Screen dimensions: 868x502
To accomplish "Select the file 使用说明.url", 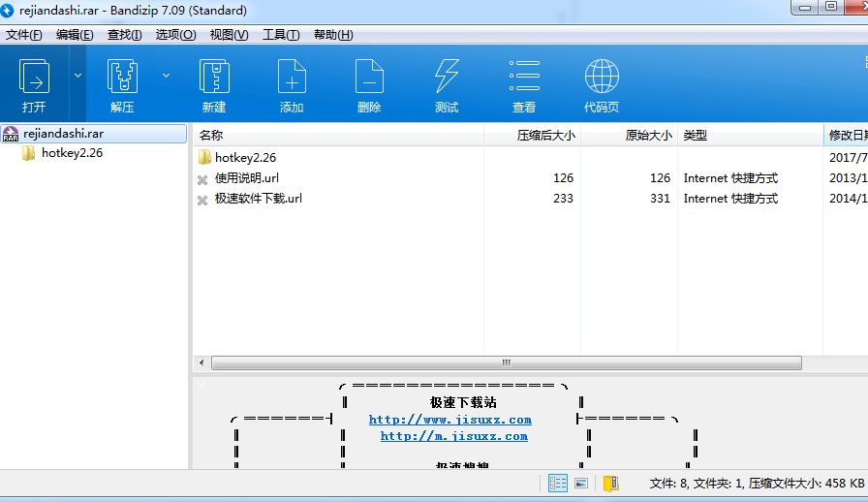I will pos(247,178).
